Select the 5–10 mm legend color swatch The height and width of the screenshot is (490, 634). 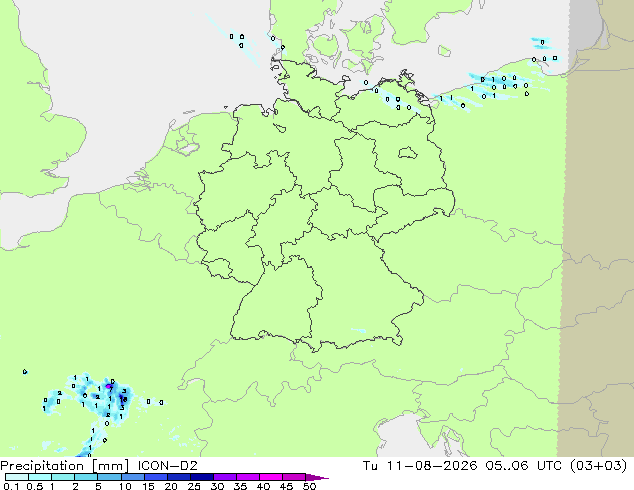[109, 477]
